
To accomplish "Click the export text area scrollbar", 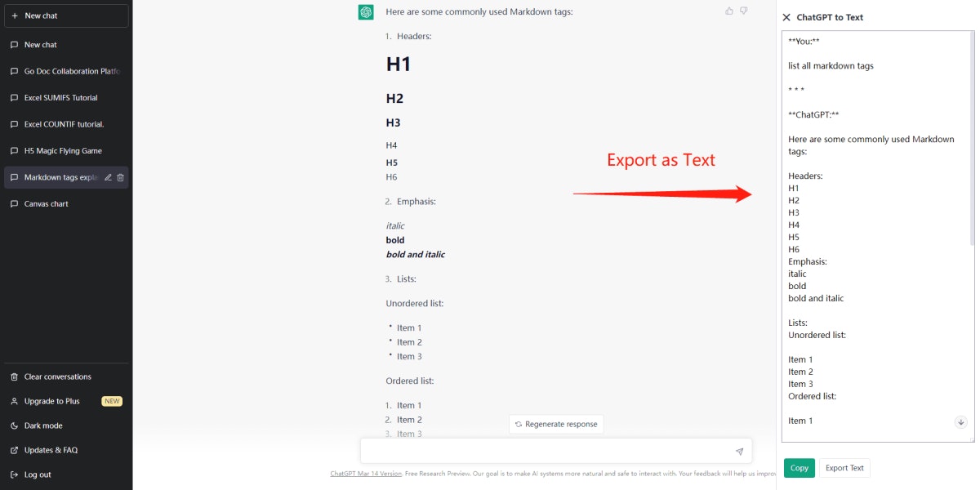I will pos(972,139).
